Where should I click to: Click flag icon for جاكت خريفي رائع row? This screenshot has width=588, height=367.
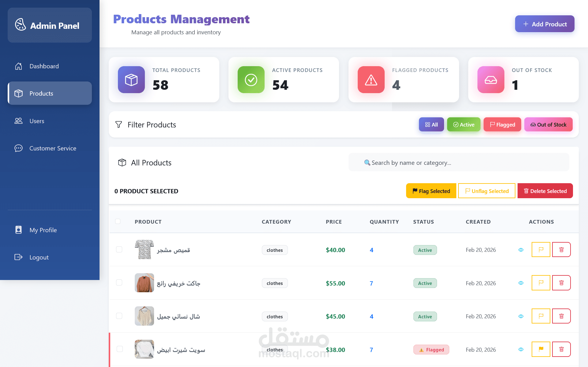tap(541, 283)
